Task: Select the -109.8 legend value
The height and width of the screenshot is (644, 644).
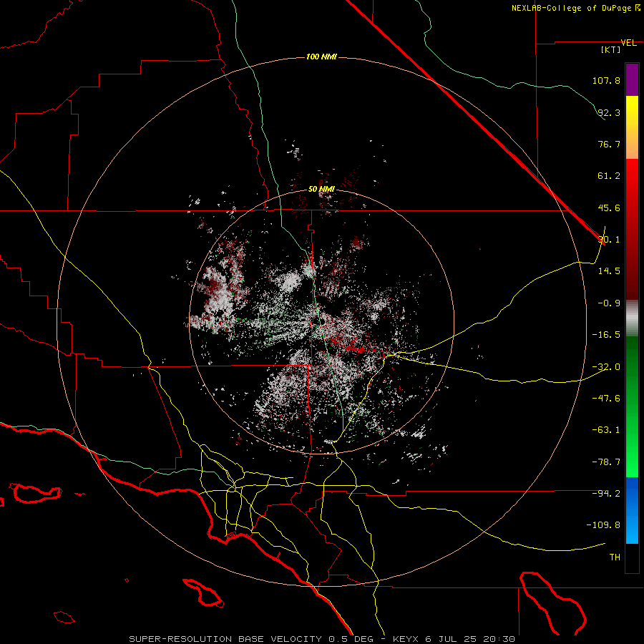Action: pyautogui.click(x=604, y=525)
